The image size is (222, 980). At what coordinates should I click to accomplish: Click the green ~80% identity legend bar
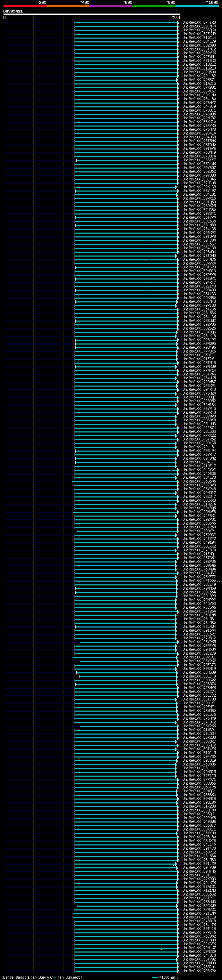pos(154,7)
